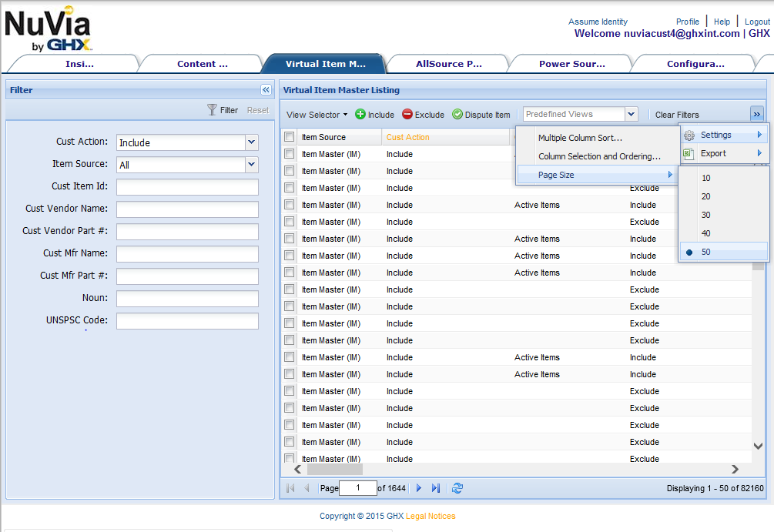Focus the Cust Mfr Name input field
The width and height of the screenshot is (774, 532).
coord(187,254)
